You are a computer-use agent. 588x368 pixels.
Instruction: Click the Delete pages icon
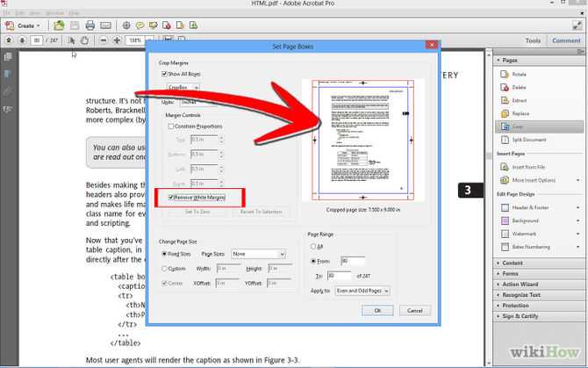coord(505,88)
